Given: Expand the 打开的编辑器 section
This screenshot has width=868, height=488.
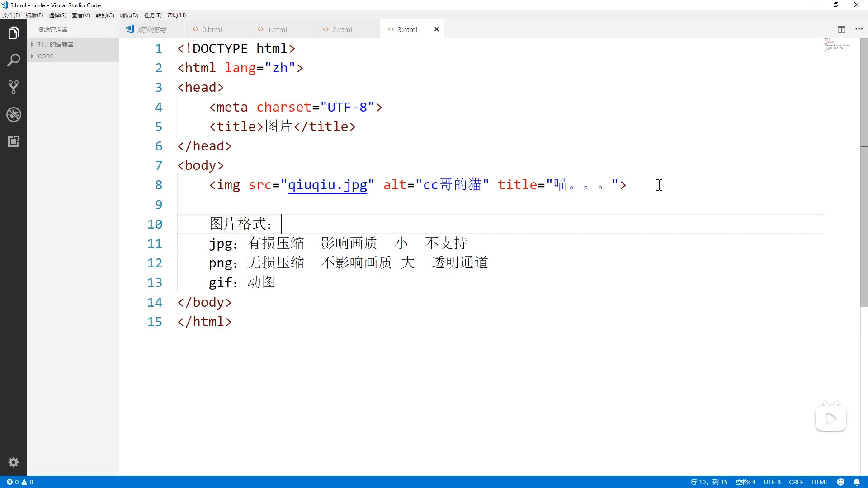Looking at the screenshot, I should coord(56,44).
